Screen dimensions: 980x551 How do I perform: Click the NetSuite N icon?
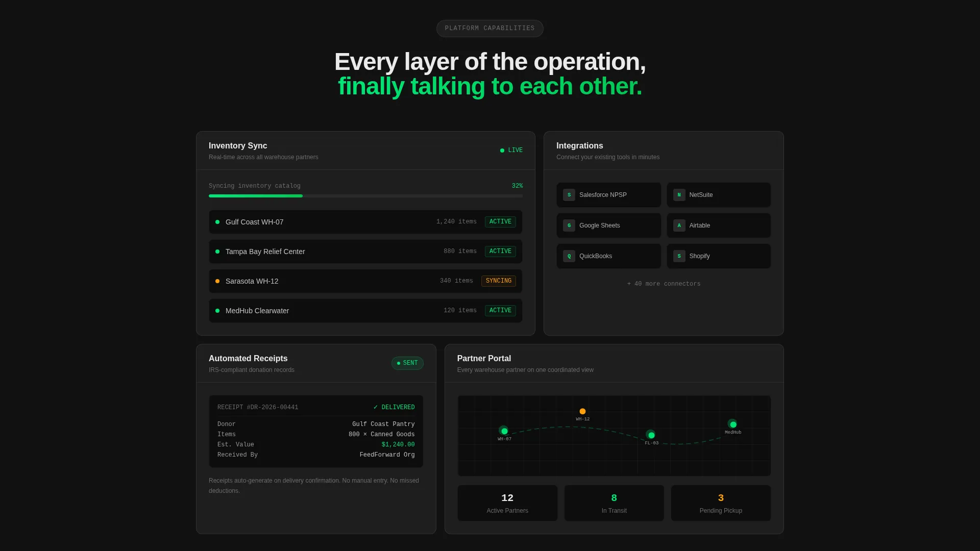pyautogui.click(x=679, y=195)
